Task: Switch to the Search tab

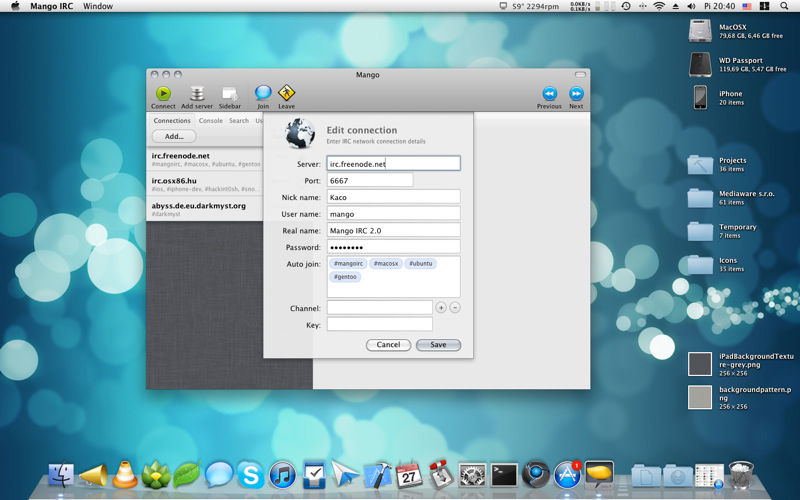Action: pos(239,120)
